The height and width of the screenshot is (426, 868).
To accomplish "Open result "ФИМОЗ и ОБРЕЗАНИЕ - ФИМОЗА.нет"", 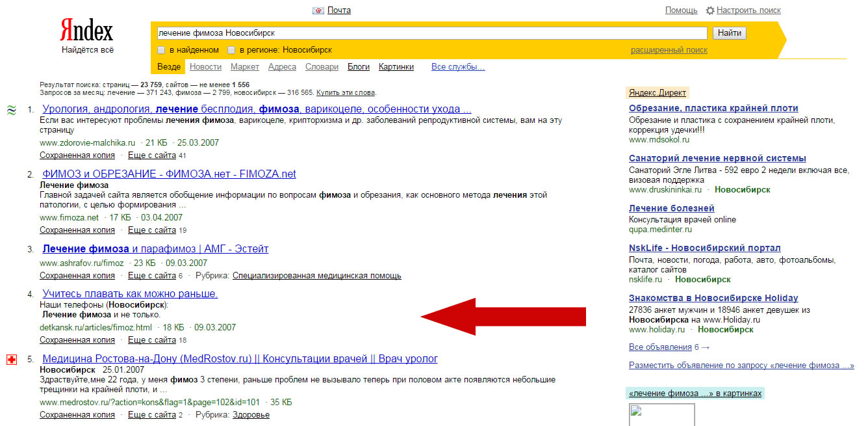I will [x=169, y=174].
